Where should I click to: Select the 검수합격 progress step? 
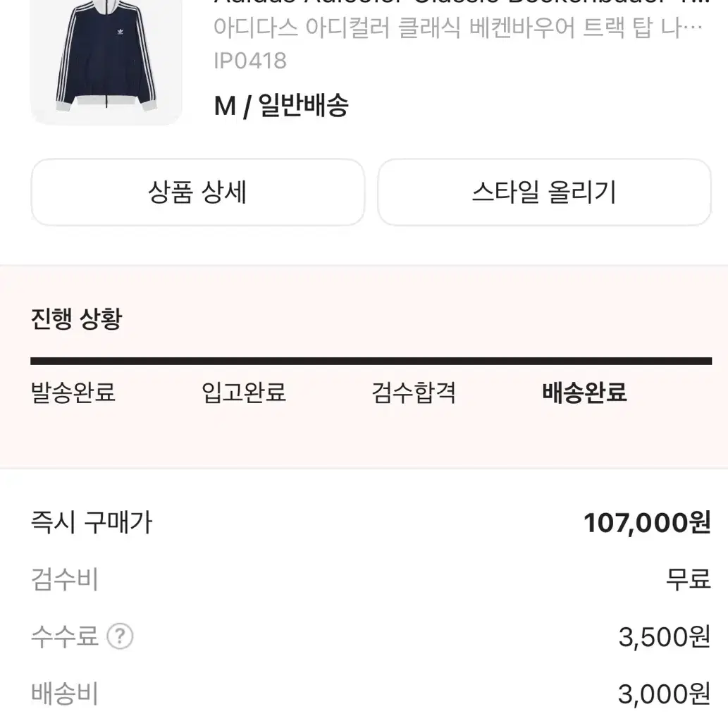pyautogui.click(x=414, y=394)
